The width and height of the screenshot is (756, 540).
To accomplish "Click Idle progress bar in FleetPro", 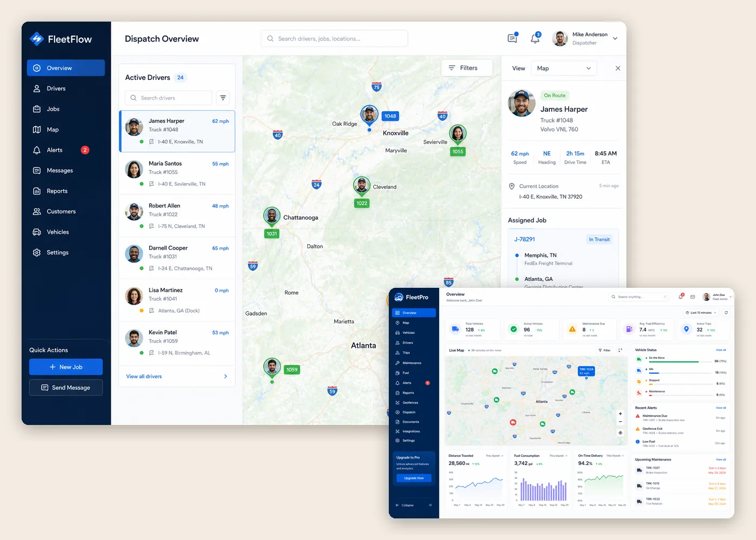I will point(680,373).
